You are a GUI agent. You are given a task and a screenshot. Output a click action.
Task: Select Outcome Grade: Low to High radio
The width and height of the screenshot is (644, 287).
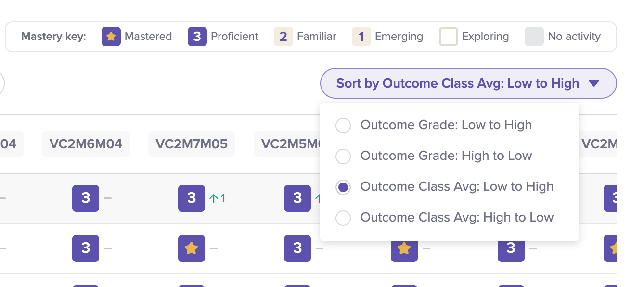pyautogui.click(x=343, y=125)
